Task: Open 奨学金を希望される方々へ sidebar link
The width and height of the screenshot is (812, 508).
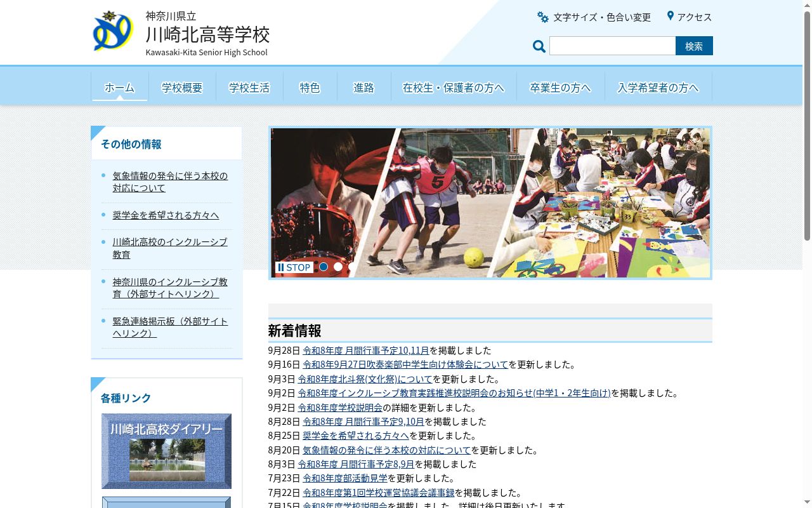Action: (166, 215)
